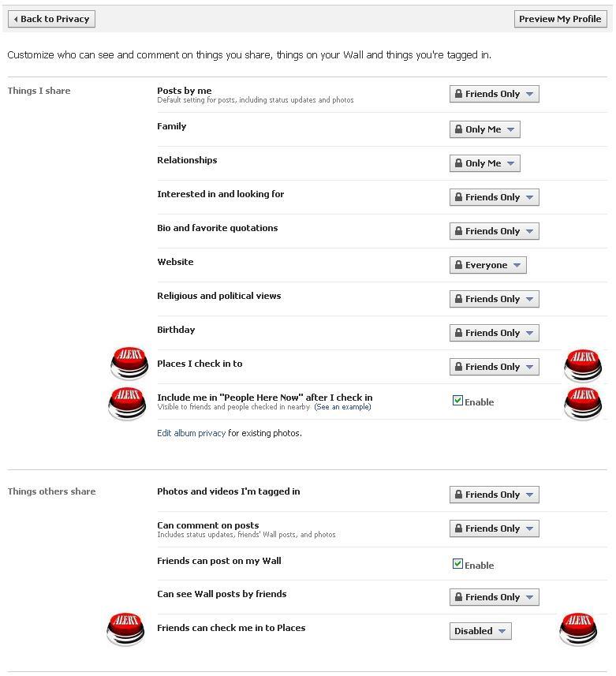The height and width of the screenshot is (676, 616).
Task: Click red ALERT icon right of Places Friends Only dropdown
Action: [583, 364]
